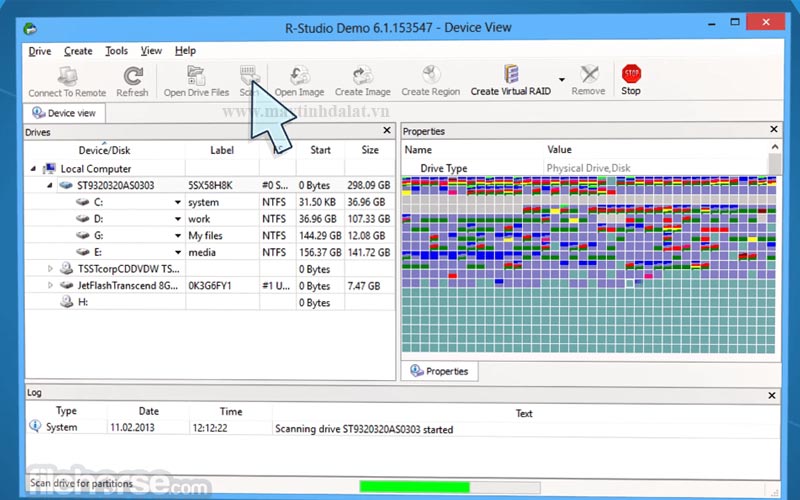Image resolution: width=800 pixels, height=500 pixels.
Task: Expand the JetFlashTranscend drive node
Action: coord(52,286)
